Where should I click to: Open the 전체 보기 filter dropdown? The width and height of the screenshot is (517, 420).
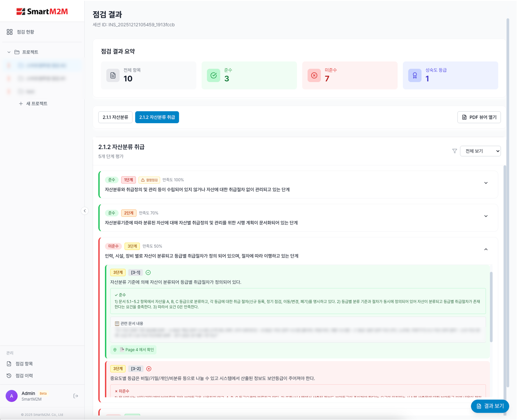[480, 151]
